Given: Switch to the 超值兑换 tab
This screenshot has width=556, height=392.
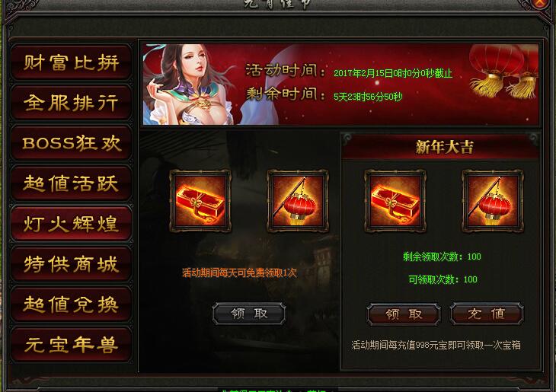Looking at the screenshot, I should tap(72, 304).
